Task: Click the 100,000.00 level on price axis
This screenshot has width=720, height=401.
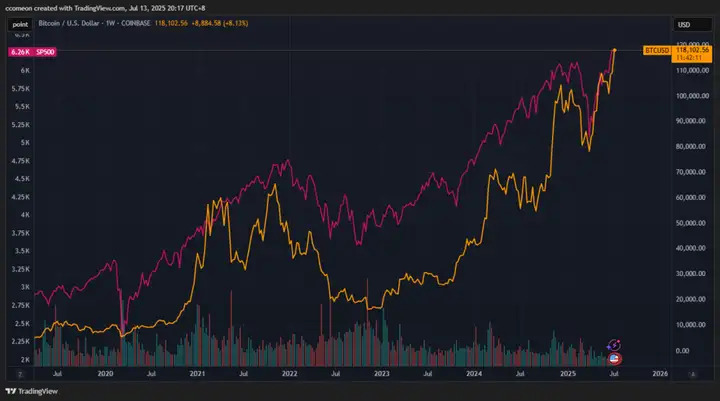Action: point(692,96)
